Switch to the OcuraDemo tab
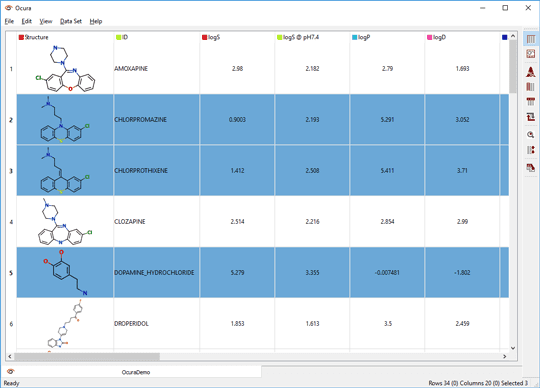 point(136,372)
